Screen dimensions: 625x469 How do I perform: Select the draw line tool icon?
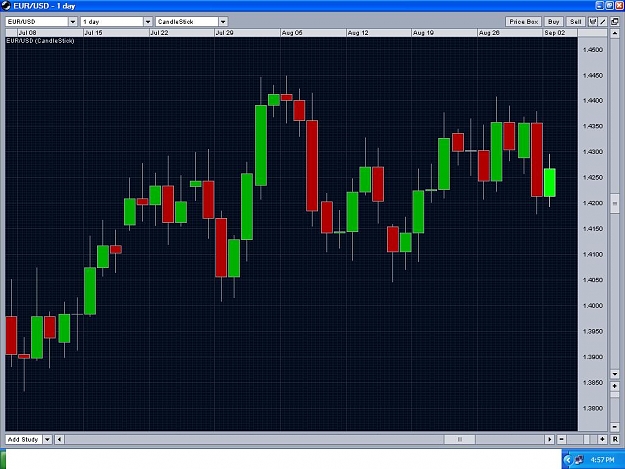point(603,22)
